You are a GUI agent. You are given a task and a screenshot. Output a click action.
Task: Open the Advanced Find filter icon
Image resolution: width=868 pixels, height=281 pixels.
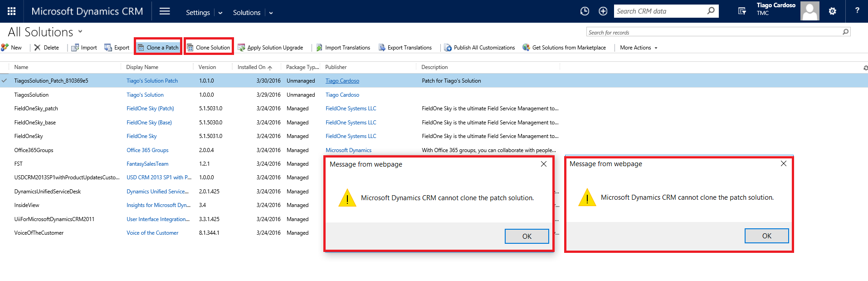point(742,11)
